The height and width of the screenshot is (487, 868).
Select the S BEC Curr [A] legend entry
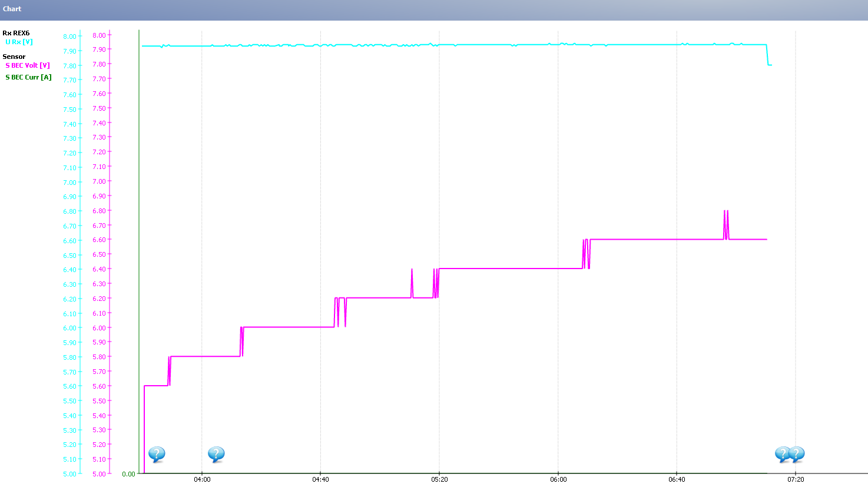28,77
